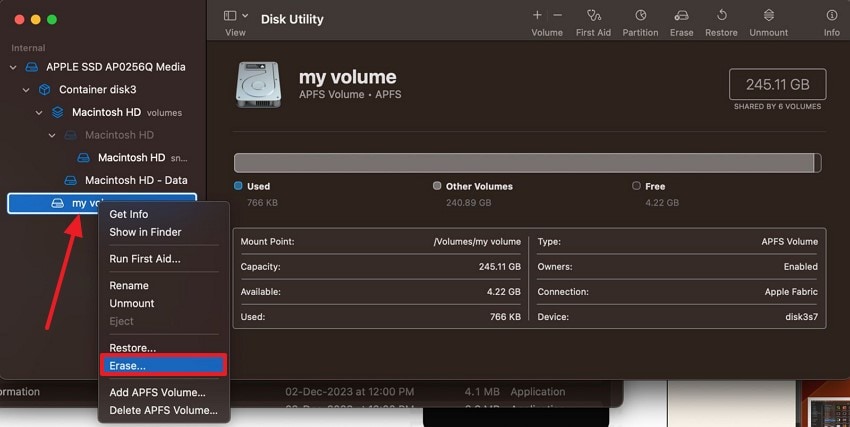850x427 pixels.
Task: Click Available value 4.22 GB in table
Action: (503, 292)
